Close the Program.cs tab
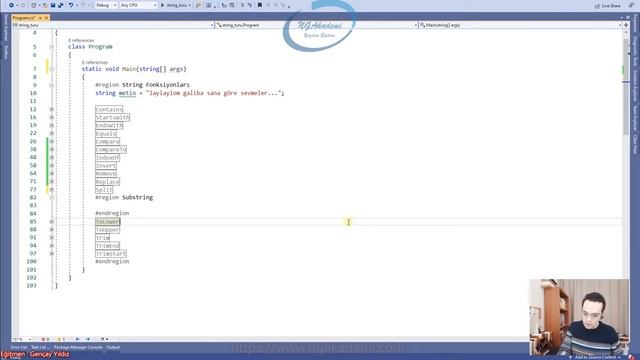 point(46,18)
